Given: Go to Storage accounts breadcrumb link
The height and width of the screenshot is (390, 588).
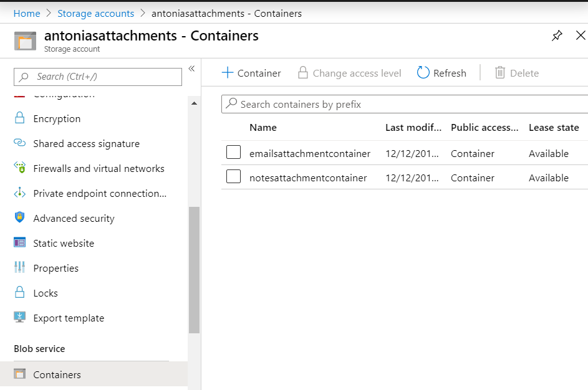Looking at the screenshot, I should (95, 14).
